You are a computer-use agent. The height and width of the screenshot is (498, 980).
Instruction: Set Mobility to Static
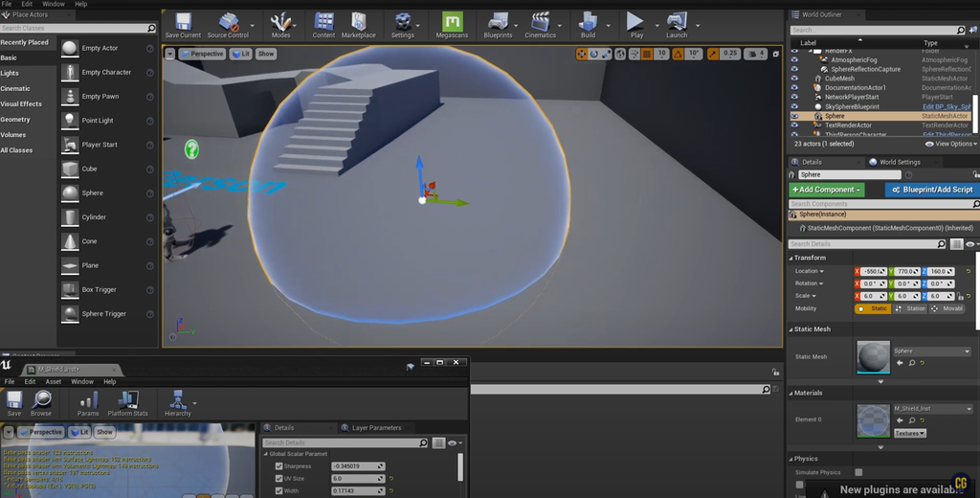[x=873, y=308]
